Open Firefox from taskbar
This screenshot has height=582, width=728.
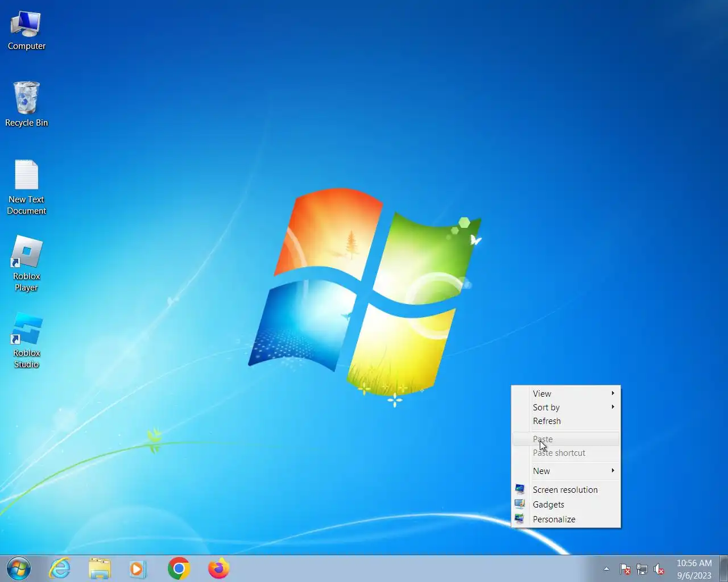click(218, 568)
